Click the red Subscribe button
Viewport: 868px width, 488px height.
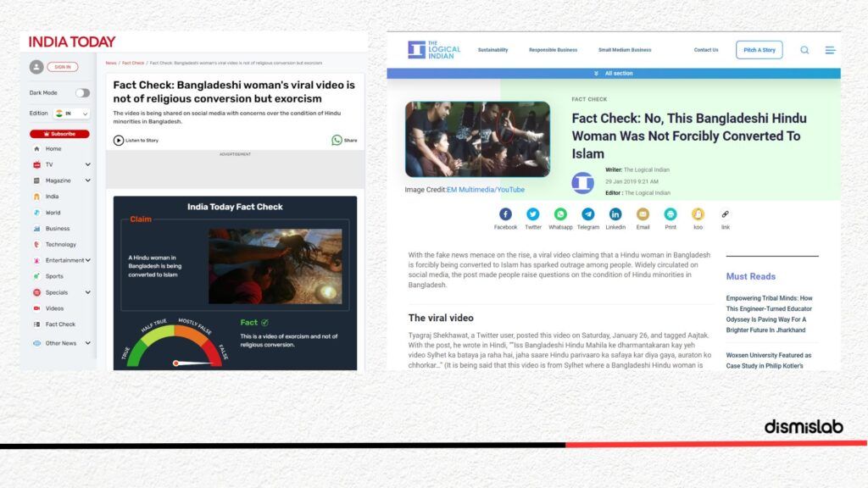click(x=59, y=134)
